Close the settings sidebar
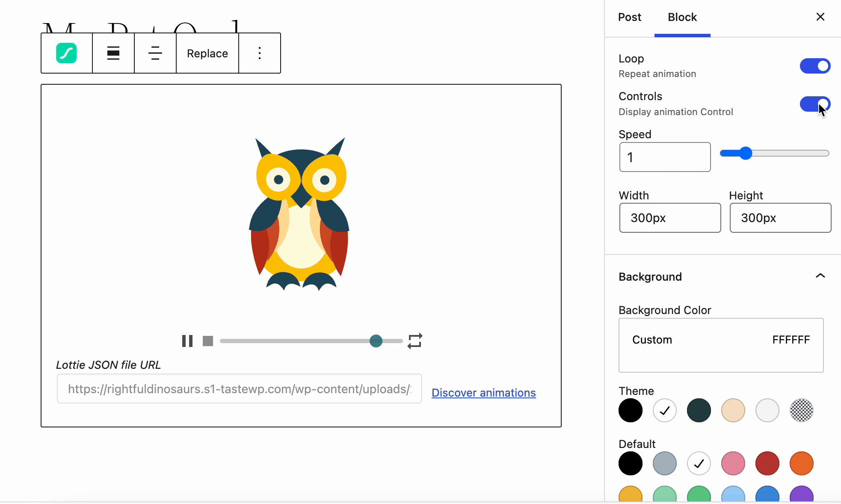Image resolution: width=841 pixels, height=504 pixels. pos(820,17)
